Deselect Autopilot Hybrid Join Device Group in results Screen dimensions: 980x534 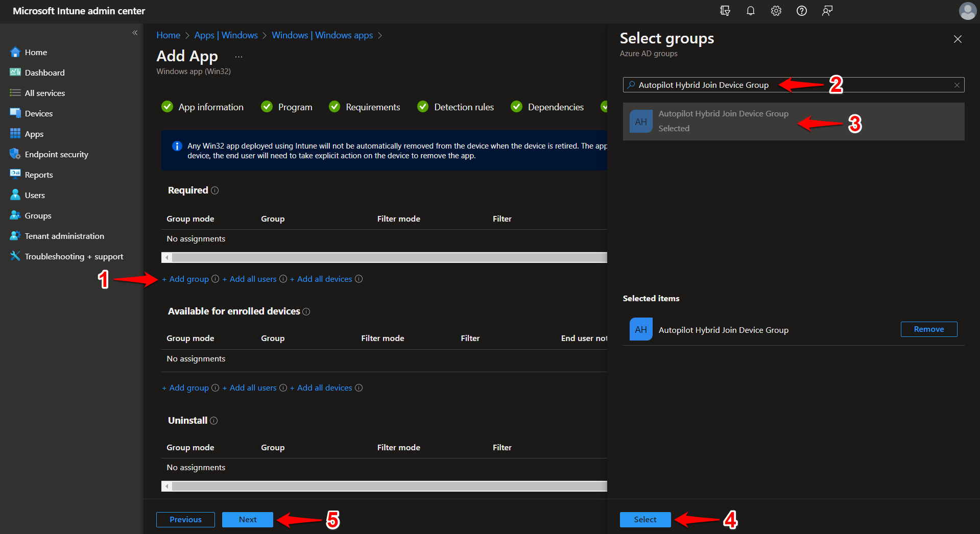(723, 120)
